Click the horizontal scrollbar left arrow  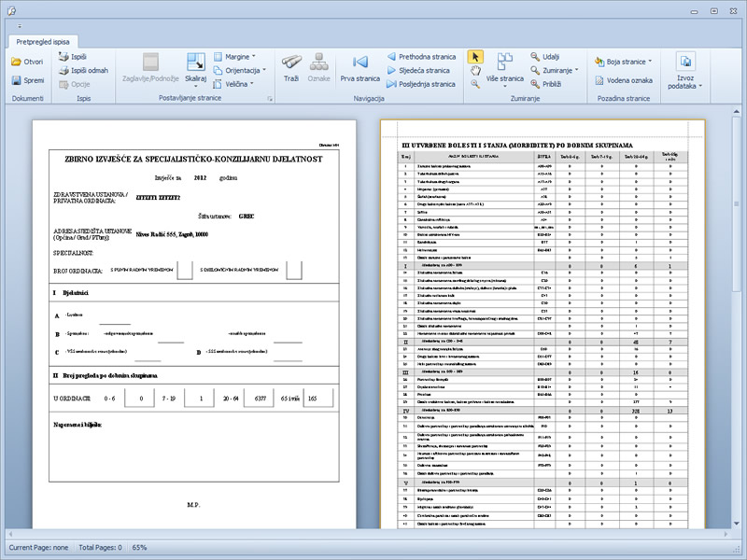coord(10,534)
